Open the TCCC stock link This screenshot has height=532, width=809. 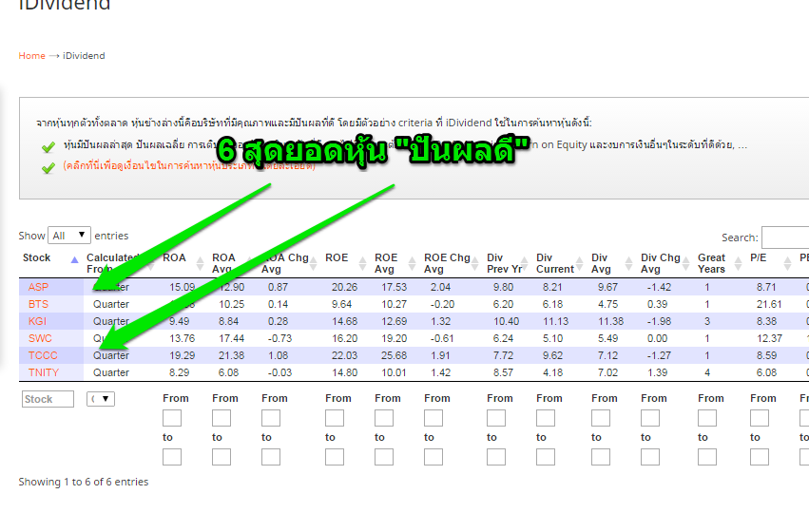point(43,355)
